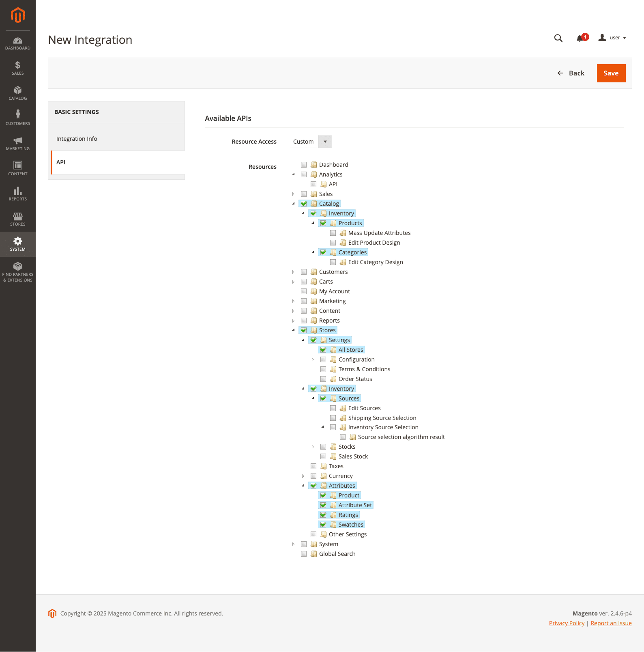This screenshot has width=644, height=652.
Task: Expand the Customers tree node
Action: point(293,272)
